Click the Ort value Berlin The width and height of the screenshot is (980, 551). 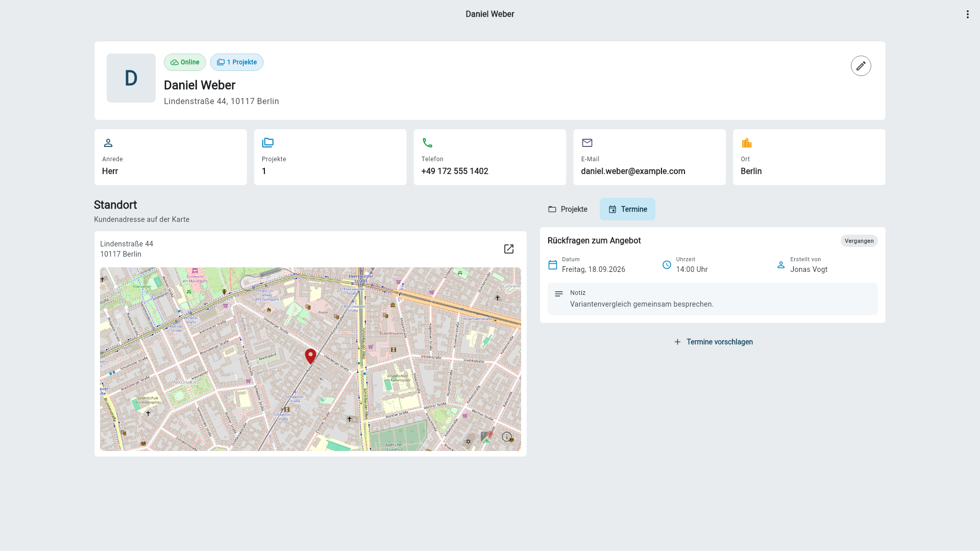[x=751, y=171]
